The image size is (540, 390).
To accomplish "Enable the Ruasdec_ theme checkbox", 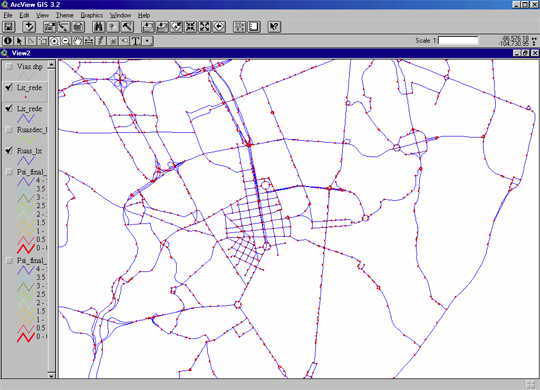I will (x=9, y=130).
